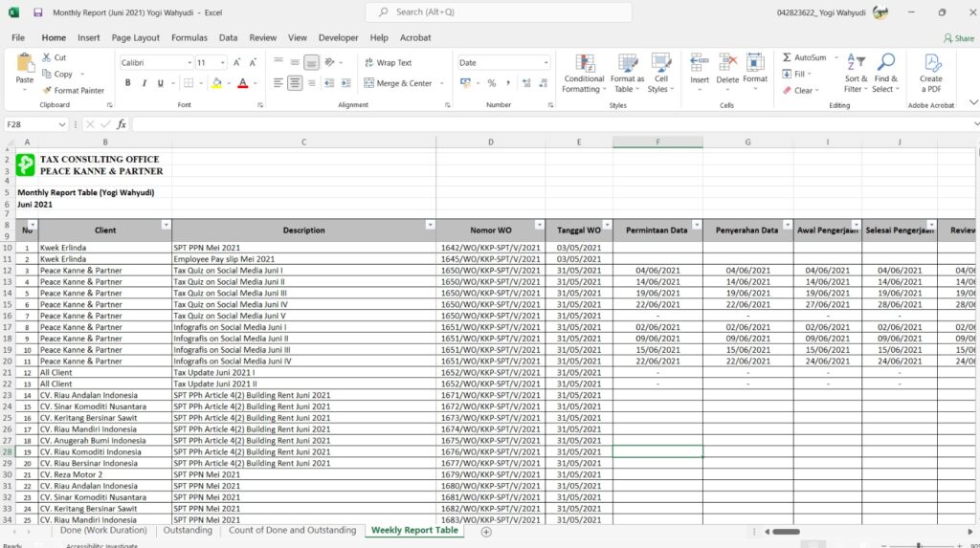Click the AutoSum sigma icon
980x548 pixels.
point(787,57)
